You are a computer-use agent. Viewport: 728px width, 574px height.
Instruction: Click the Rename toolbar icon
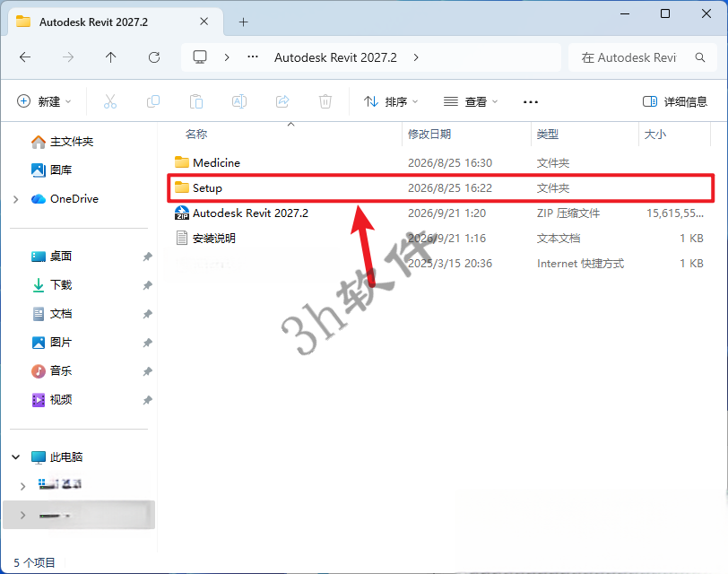(x=239, y=101)
